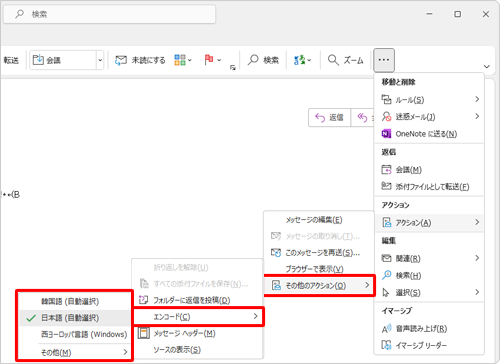Select メッセージ ヘッダー(M)

pos(197,333)
